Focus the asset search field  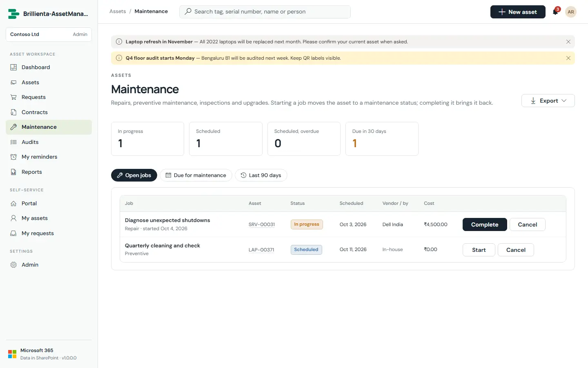(x=265, y=12)
